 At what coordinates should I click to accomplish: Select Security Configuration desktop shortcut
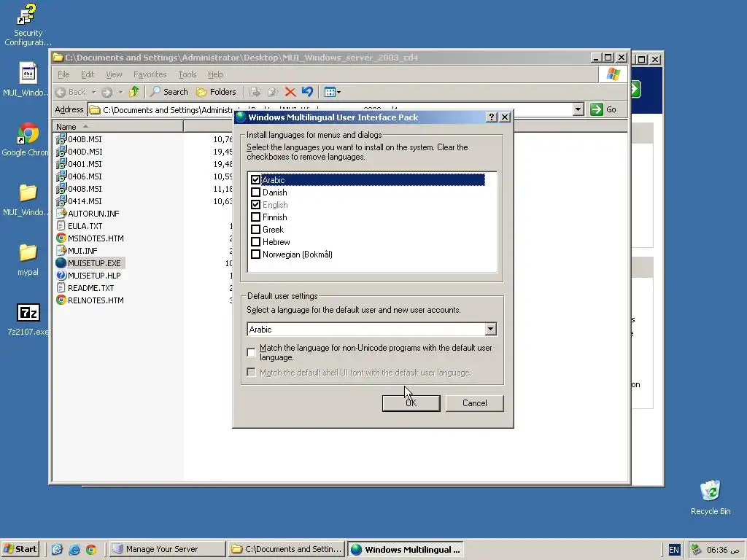point(28,24)
